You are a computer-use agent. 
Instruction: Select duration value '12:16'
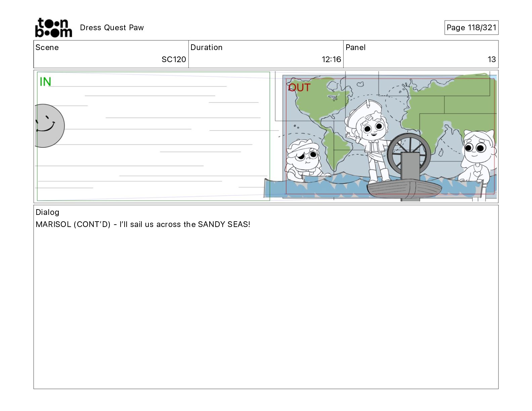click(331, 59)
